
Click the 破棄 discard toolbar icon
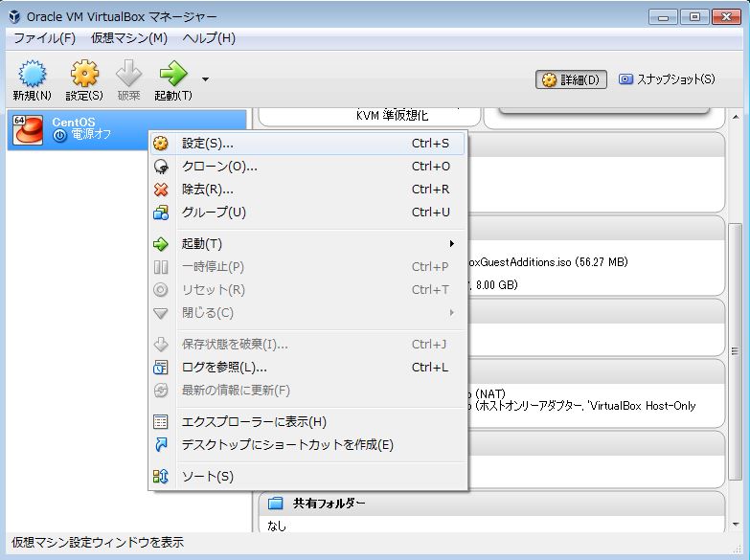point(128,74)
